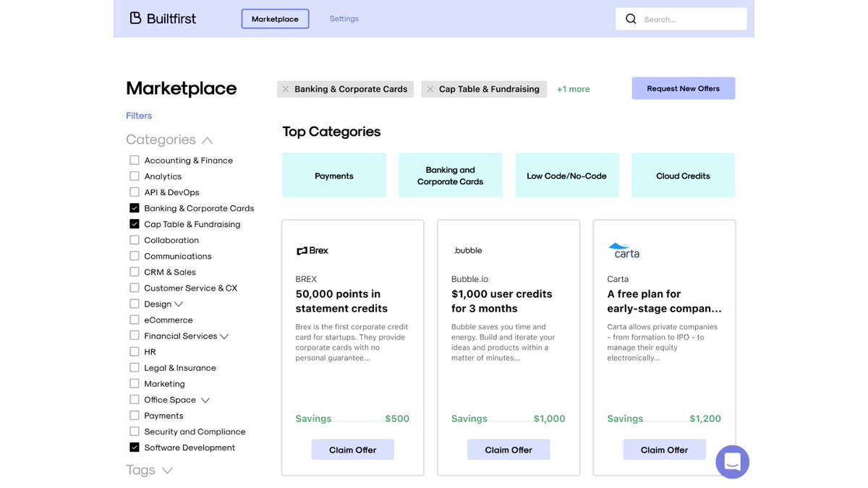Select the Payments top category tile
Screen dimensions: 868x488
(x=334, y=175)
